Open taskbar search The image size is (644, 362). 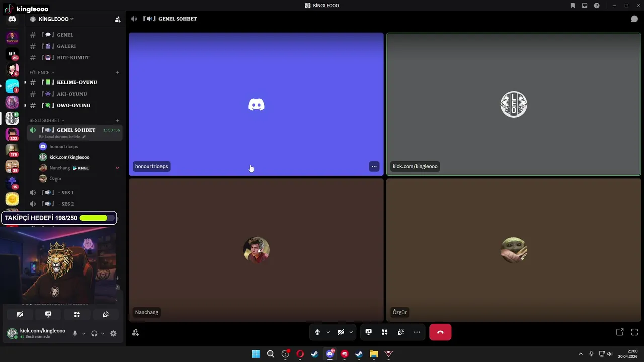271,354
